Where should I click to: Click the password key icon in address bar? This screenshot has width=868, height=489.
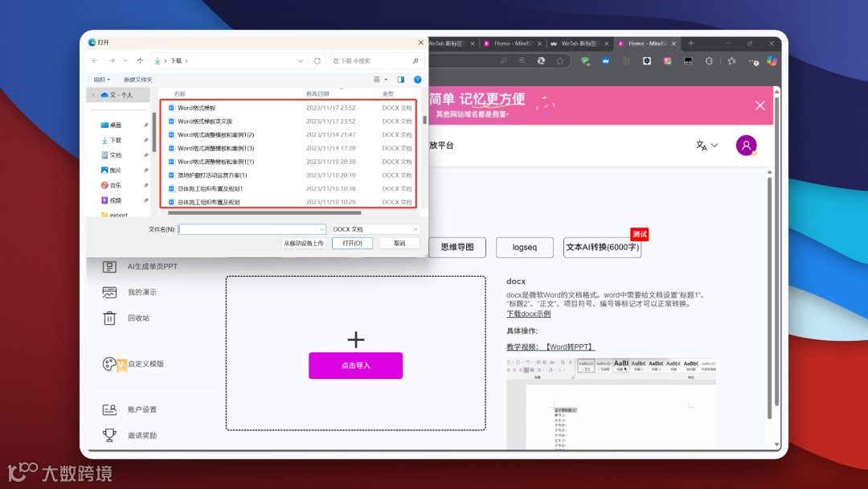coord(503,61)
